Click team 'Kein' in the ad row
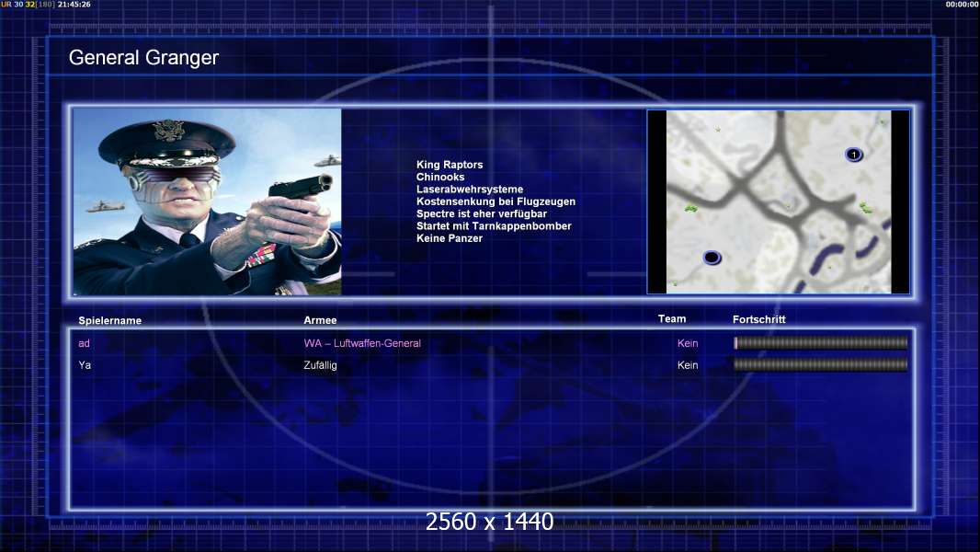The image size is (980, 552). click(x=688, y=343)
